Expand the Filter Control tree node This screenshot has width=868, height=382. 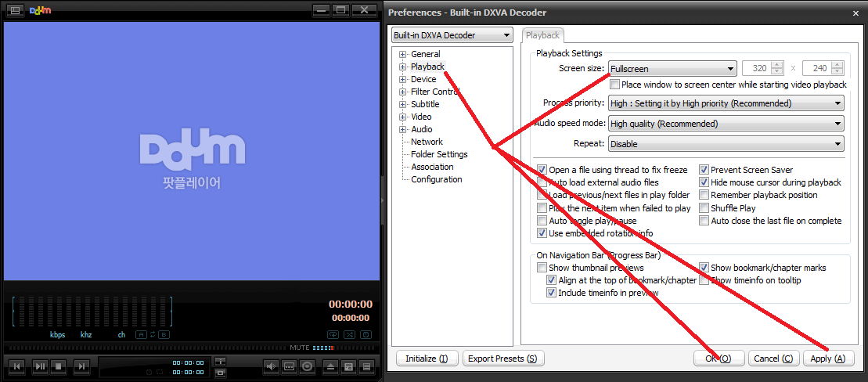click(x=402, y=92)
